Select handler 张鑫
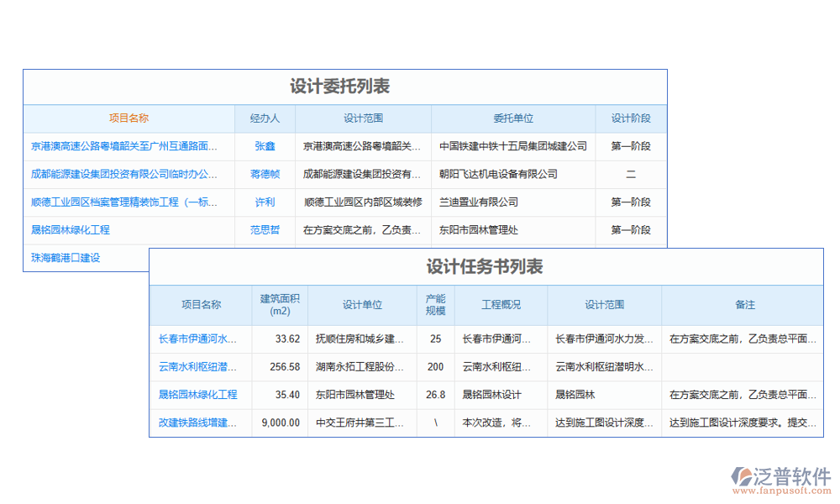840x504 pixels. tap(265, 146)
